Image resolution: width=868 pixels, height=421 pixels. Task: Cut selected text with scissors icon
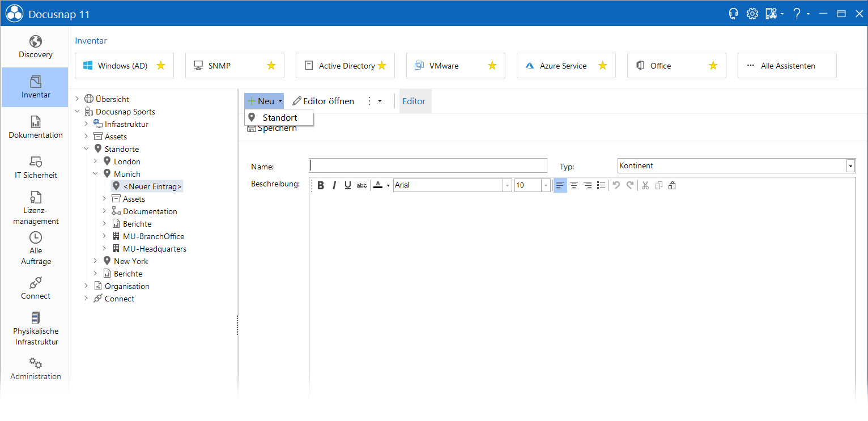click(x=645, y=185)
